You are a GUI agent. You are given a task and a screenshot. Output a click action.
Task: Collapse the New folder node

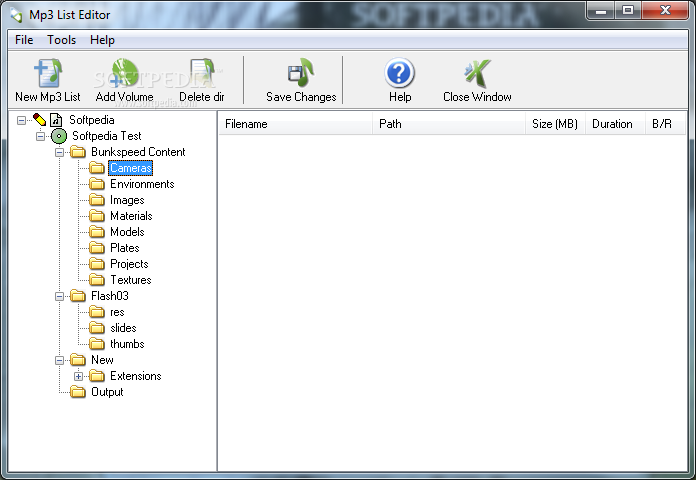pos(59,360)
